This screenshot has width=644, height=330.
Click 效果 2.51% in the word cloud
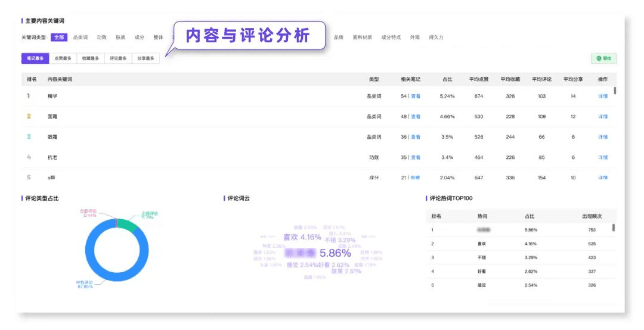[346, 271]
